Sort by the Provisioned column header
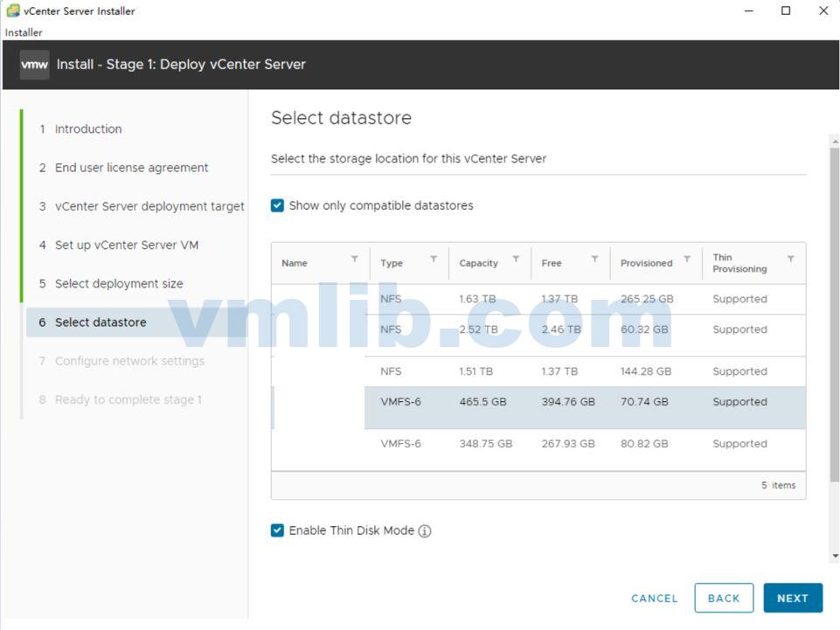840x630 pixels. click(646, 263)
